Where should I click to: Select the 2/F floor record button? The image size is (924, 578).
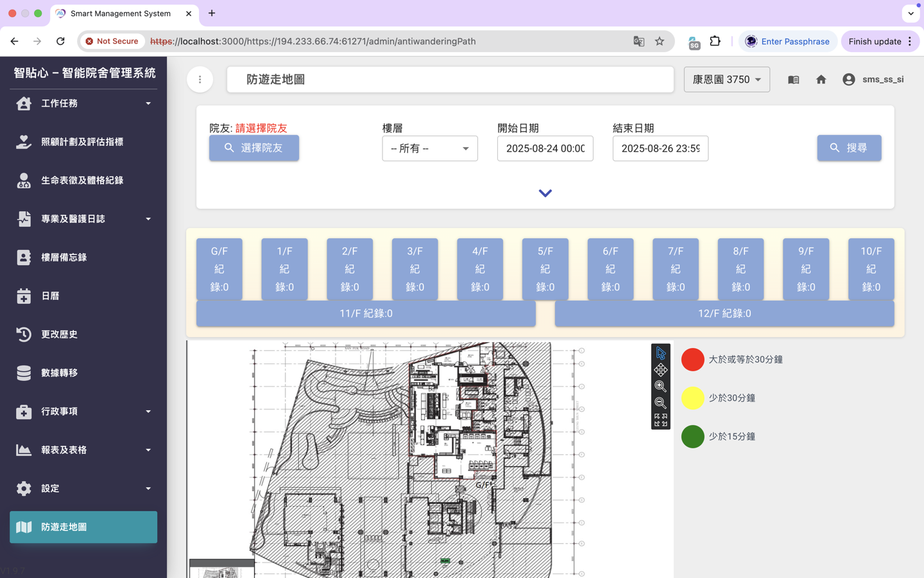[350, 269]
